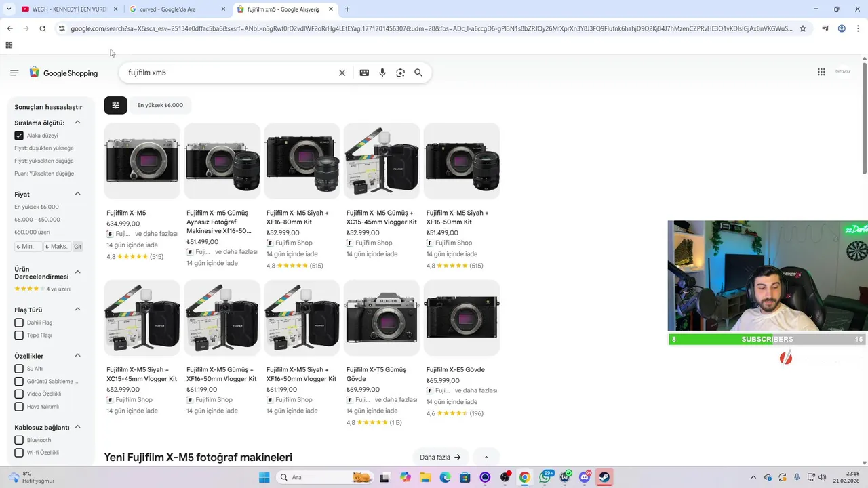
Task: Launch File Explorer from the taskbar
Action: [x=425, y=477]
